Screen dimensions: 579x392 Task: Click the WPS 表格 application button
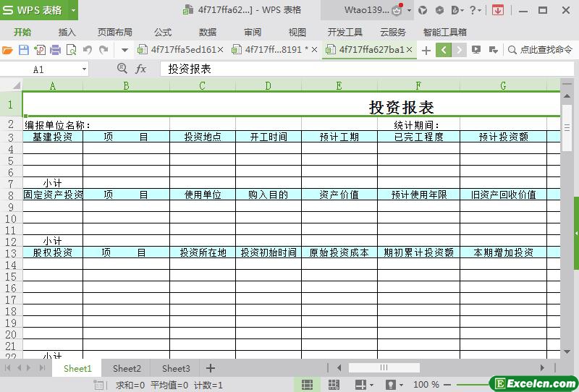coord(34,10)
